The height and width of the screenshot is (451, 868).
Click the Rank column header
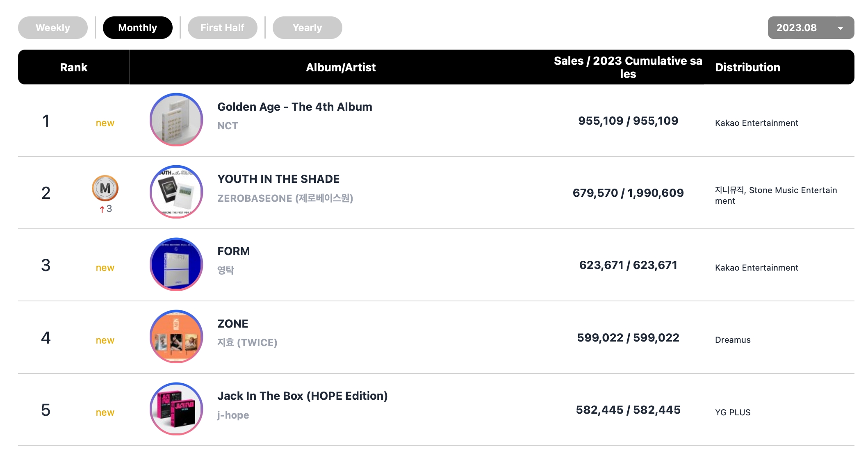click(73, 67)
